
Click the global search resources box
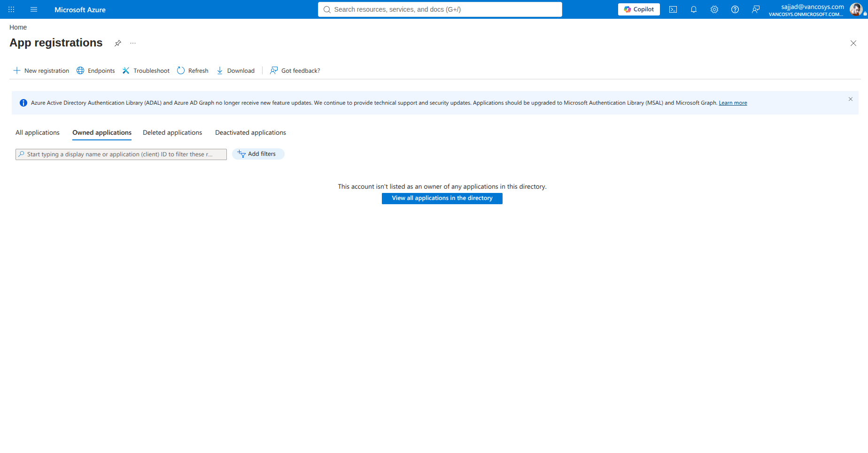(440, 9)
